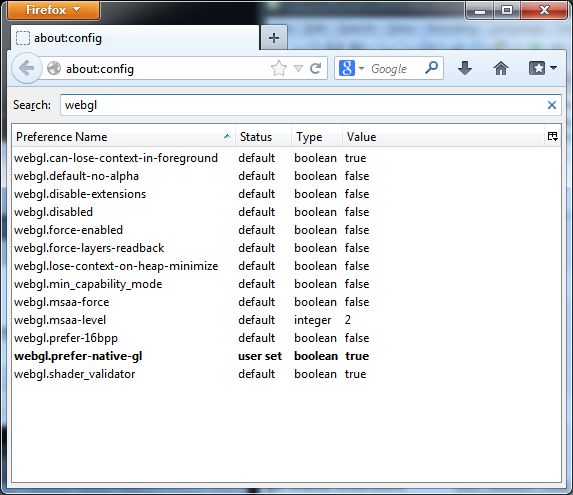Select the webgl.min_capability_mode row
The width and height of the screenshot is (573, 495).
pyautogui.click(x=286, y=284)
